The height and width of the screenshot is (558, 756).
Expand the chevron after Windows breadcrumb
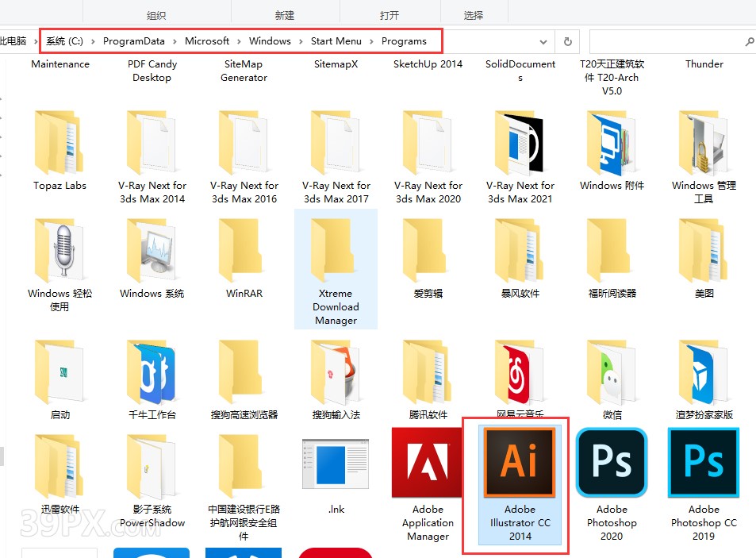(x=299, y=40)
